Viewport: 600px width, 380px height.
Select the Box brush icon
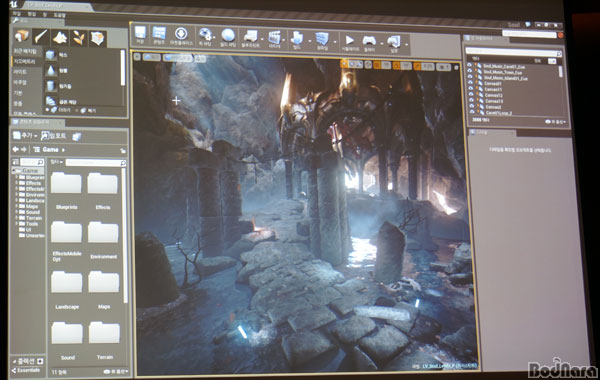tap(50, 55)
